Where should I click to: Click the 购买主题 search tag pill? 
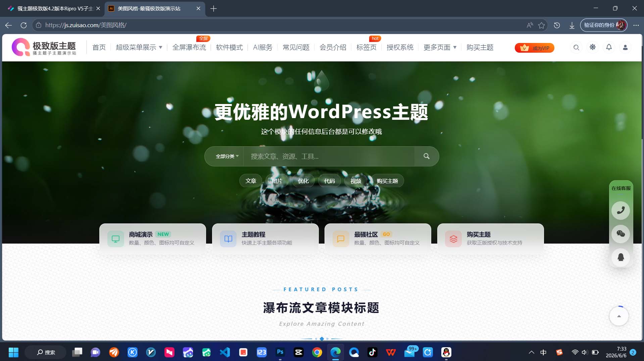387,181
